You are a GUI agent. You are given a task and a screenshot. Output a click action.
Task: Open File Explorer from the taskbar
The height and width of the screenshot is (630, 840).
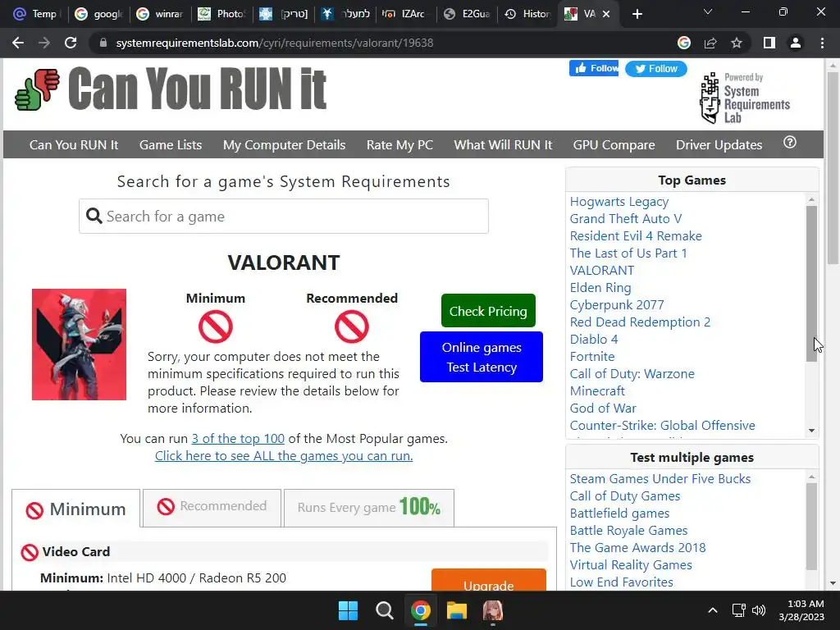pos(456,610)
